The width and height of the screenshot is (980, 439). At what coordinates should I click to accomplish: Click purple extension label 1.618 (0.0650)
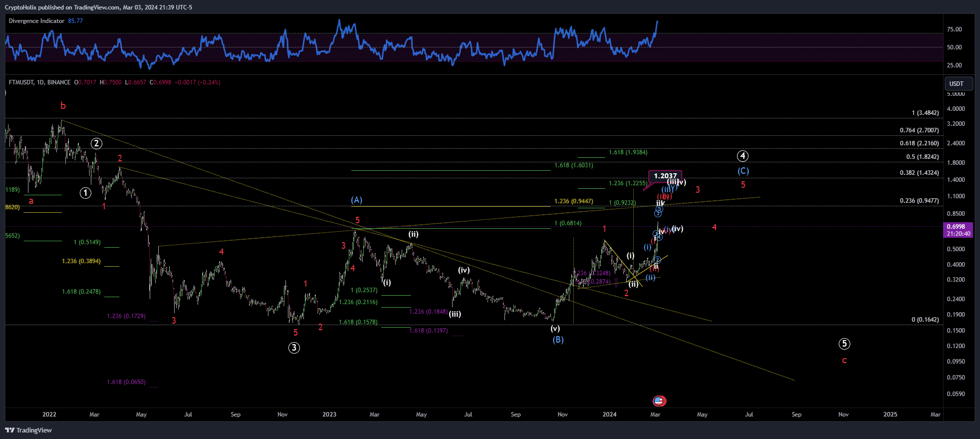point(126,382)
